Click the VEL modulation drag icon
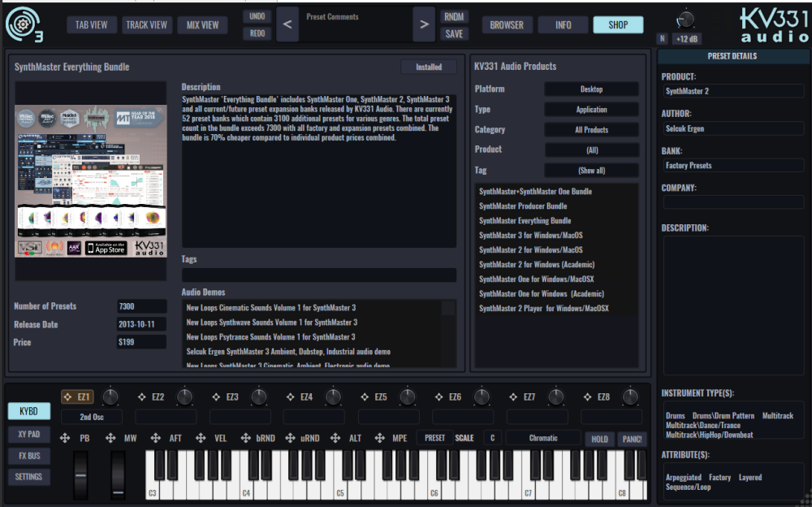This screenshot has height=507, width=812. point(201,438)
